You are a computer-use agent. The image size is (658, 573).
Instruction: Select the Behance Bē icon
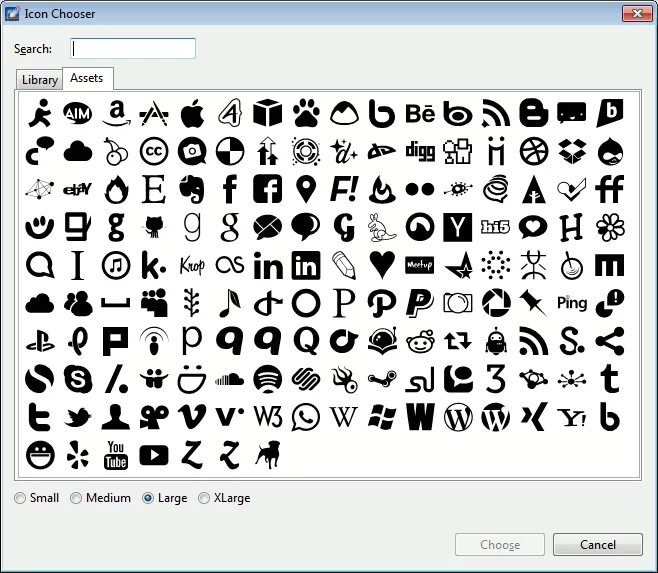tap(420, 114)
